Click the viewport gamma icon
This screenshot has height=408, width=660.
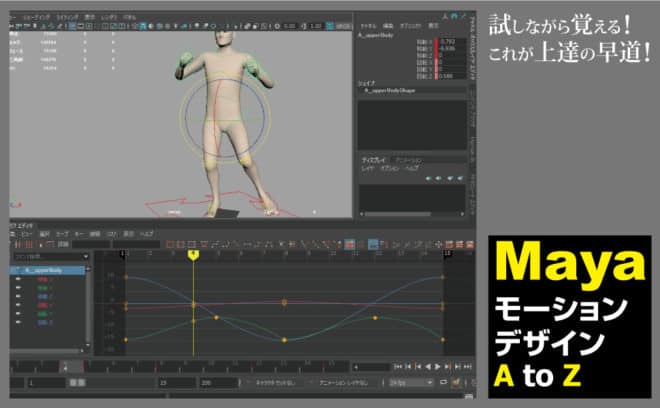(304, 26)
